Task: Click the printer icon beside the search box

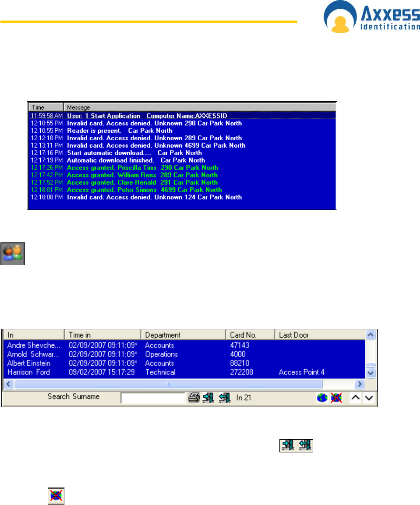Action: [x=194, y=398]
